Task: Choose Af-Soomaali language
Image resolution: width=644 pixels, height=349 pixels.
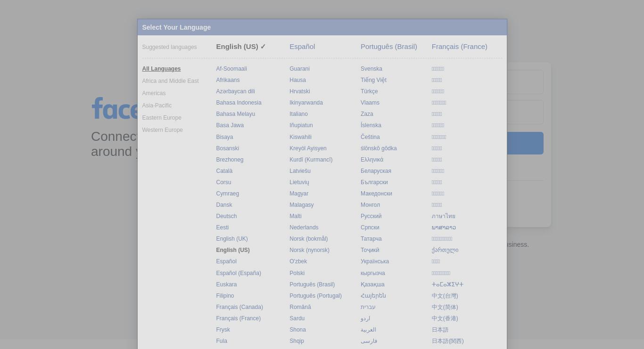Action: tap(231, 69)
